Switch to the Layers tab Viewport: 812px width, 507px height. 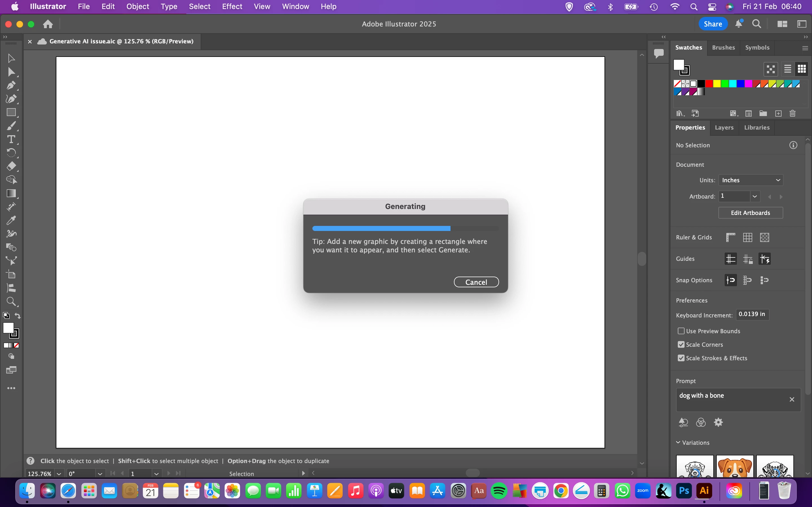(x=724, y=127)
